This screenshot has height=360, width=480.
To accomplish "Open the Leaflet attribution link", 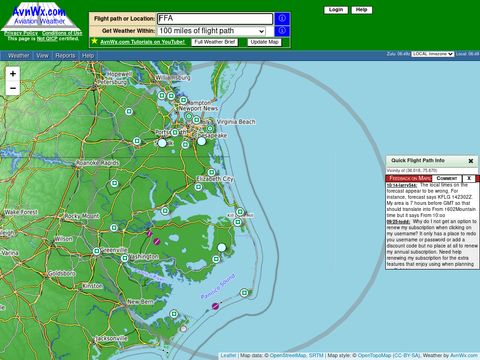I will [228, 356].
